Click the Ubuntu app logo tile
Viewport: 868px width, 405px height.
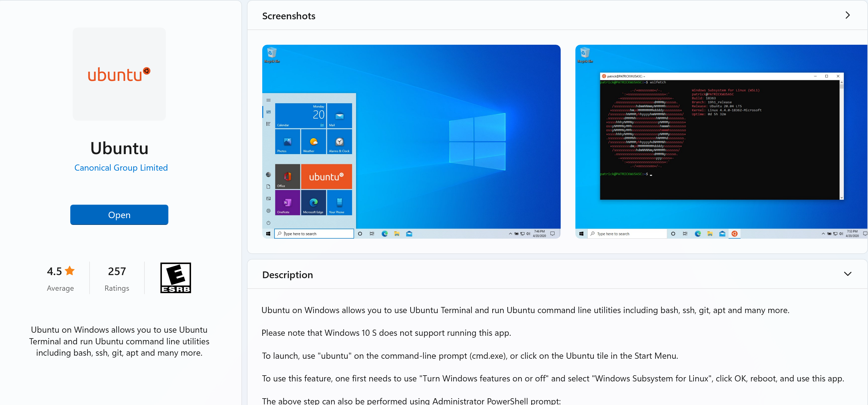coord(119,74)
